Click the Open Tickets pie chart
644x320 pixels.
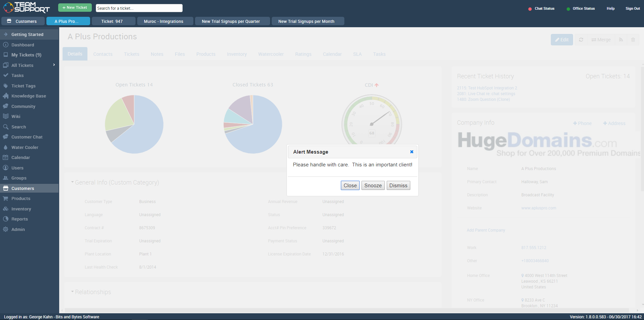134,124
